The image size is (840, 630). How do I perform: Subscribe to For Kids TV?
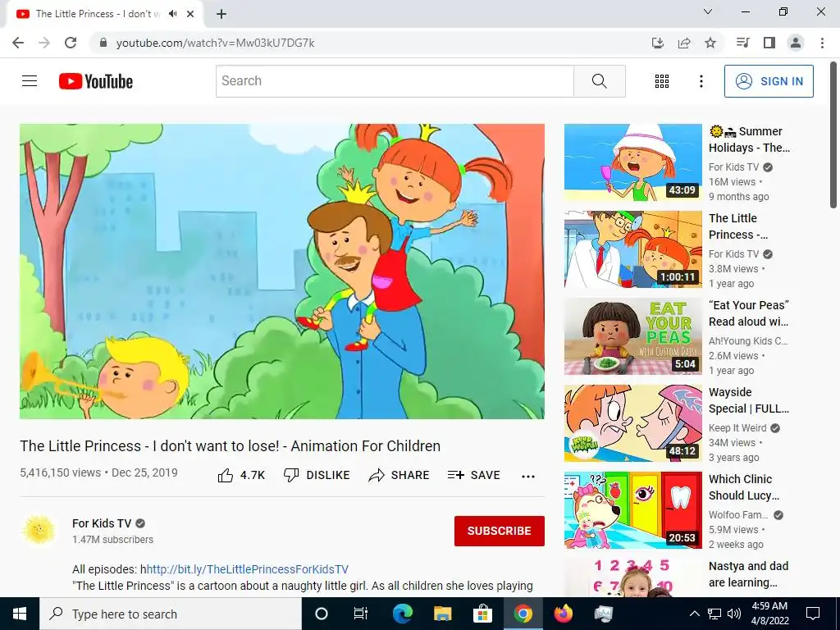(500, 531)
